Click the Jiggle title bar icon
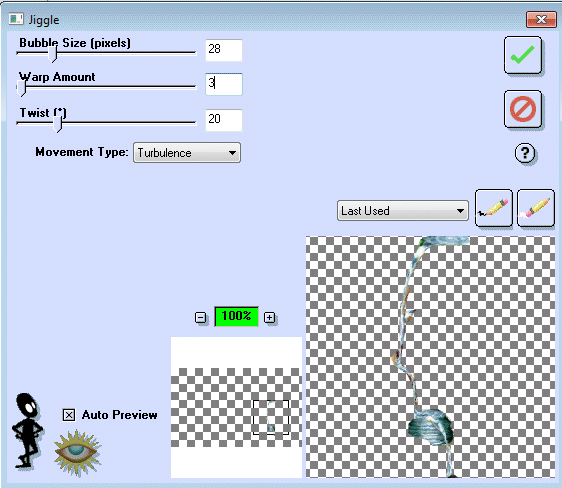562x488 pixels. pos(16,19)
